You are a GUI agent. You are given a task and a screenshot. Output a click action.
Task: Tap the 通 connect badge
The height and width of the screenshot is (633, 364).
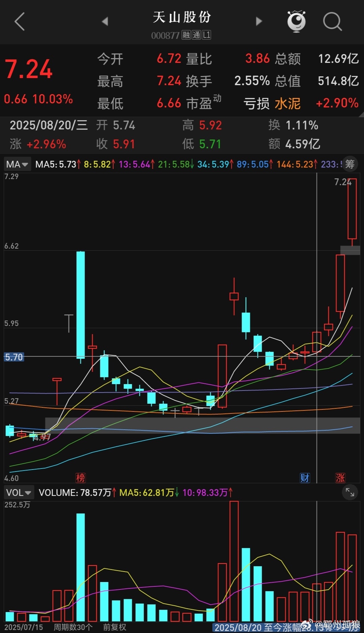[x=196, y=35]
